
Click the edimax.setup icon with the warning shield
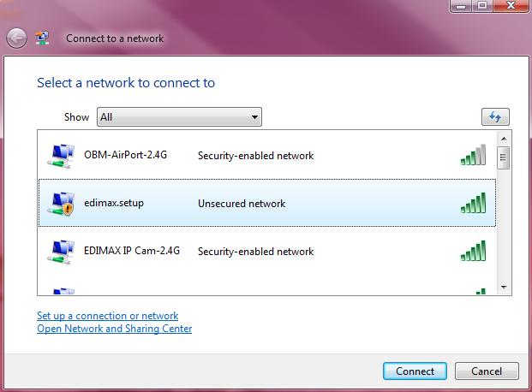pos(61,204)
